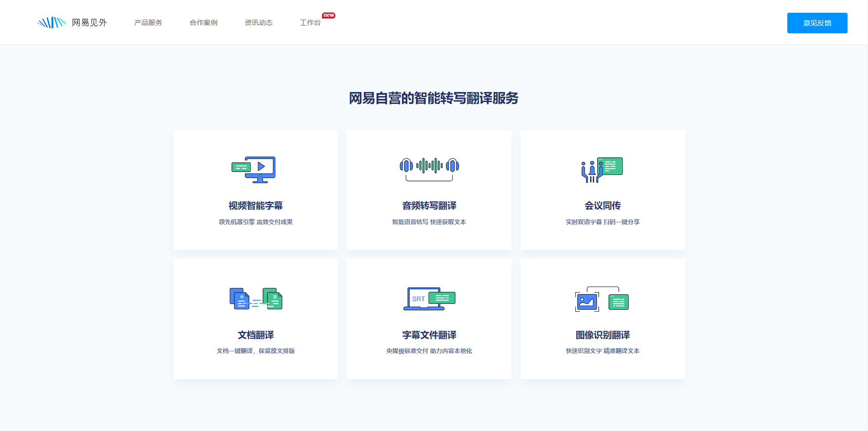Select the 视频智能字幕 title
The width and height of the screenshot is (868, 431).
tap(256, 205)
